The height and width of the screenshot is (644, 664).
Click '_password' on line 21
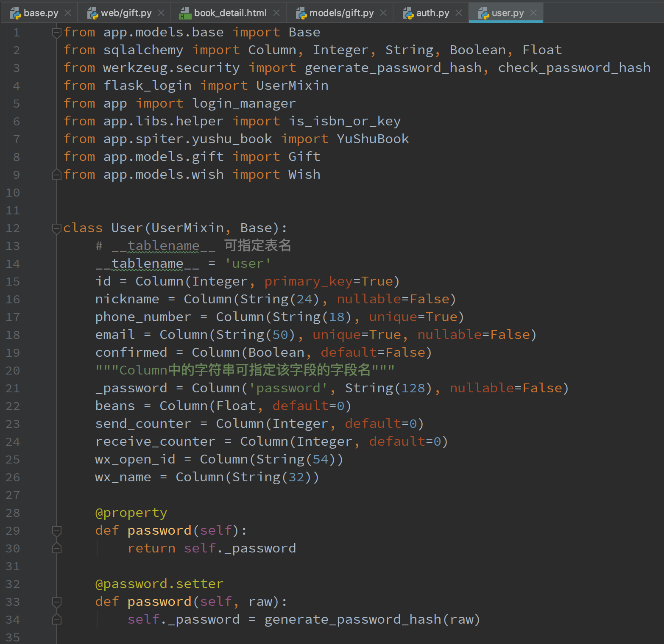click(x=131, y=388)
